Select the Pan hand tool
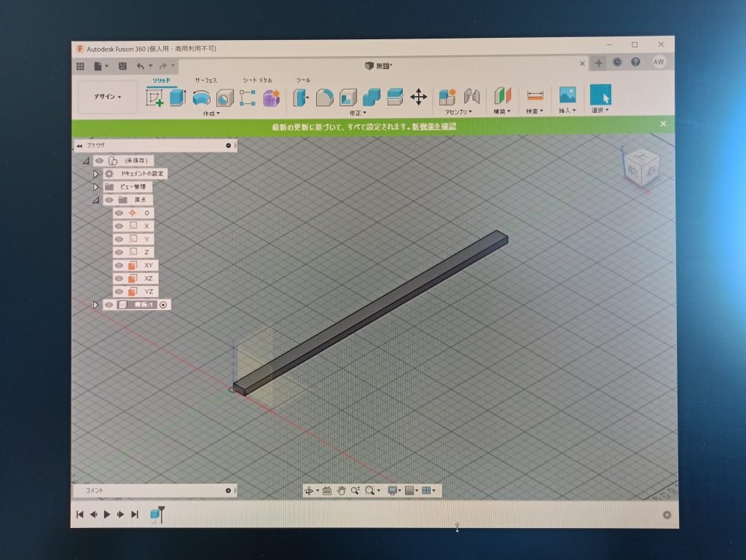746x560 pixels. pyautogui.click(x=341, y=491)
